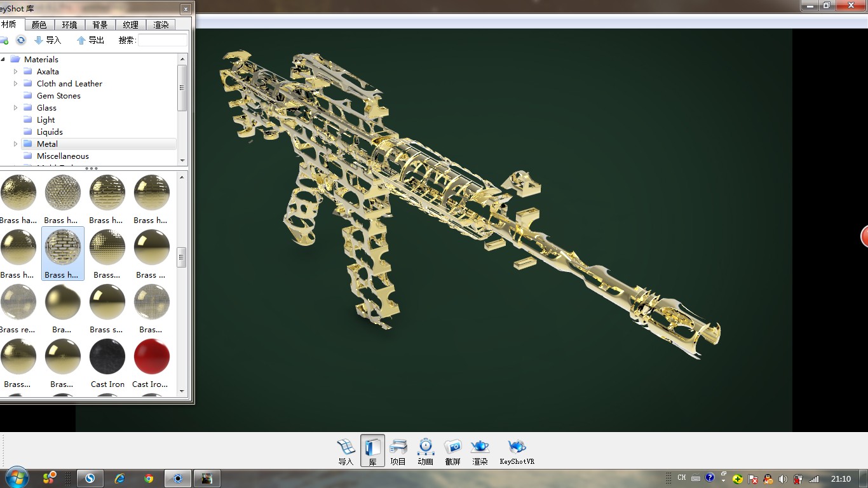Click the folder tree scrollbar down arrow
Screen dimensions: 868x488
(x=182, y=161)
